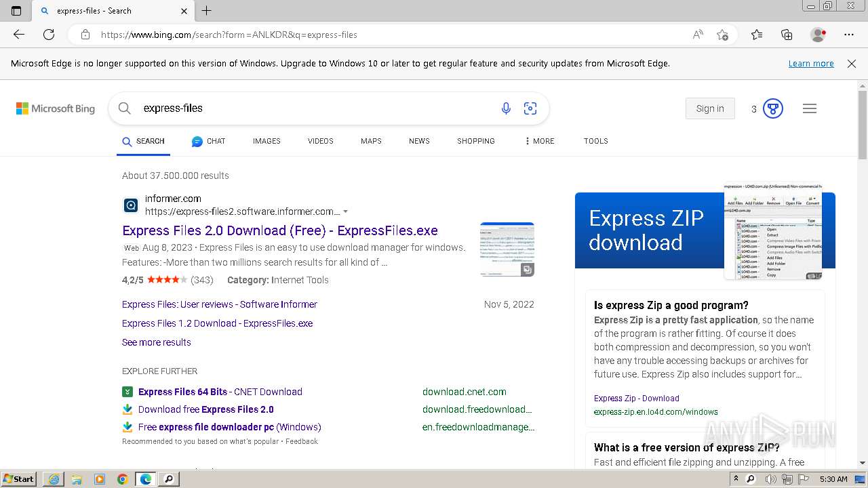Select the SEARCH tab
The height and width of the screenshot is (488, 868).
coord(143,141)
